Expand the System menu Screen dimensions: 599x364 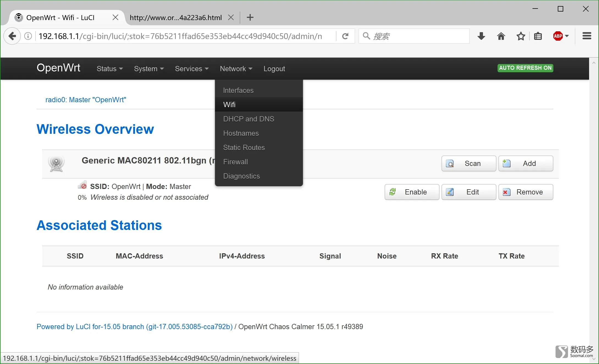[x=149, y=69]
